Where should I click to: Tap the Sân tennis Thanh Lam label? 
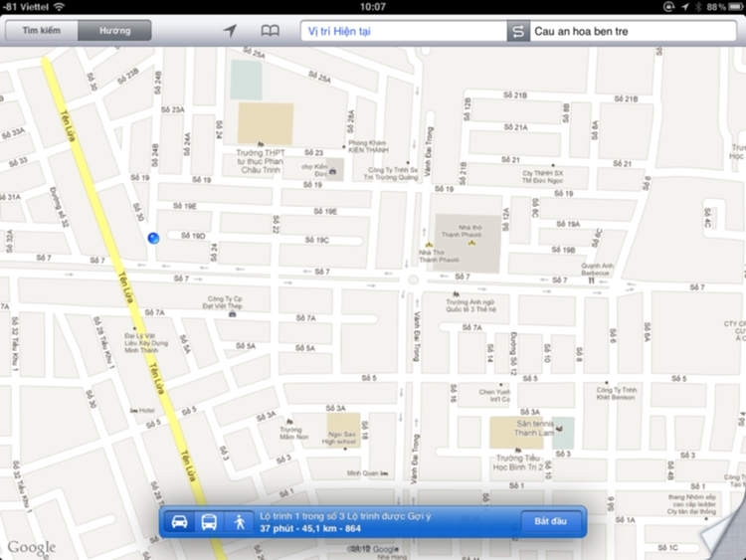tap(535, 429)
